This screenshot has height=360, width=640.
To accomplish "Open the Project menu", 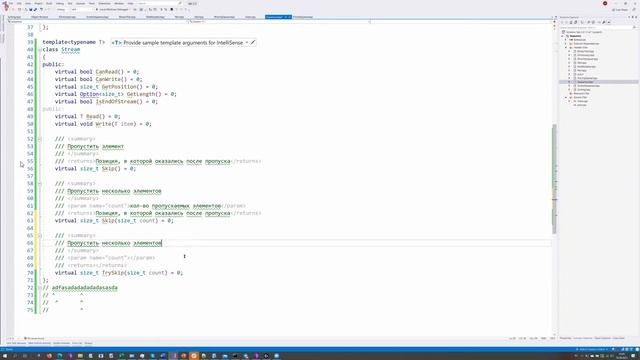I will (x=38, y=3).
